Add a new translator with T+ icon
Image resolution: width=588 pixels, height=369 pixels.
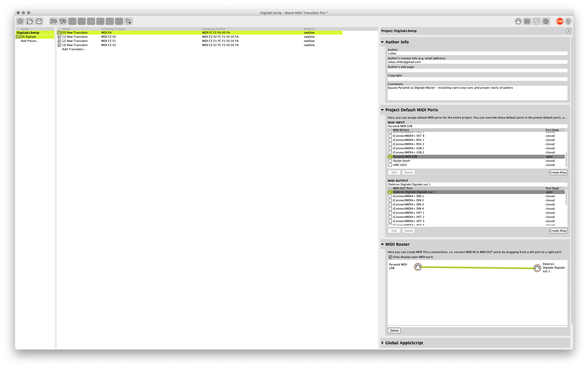point(63,21)
